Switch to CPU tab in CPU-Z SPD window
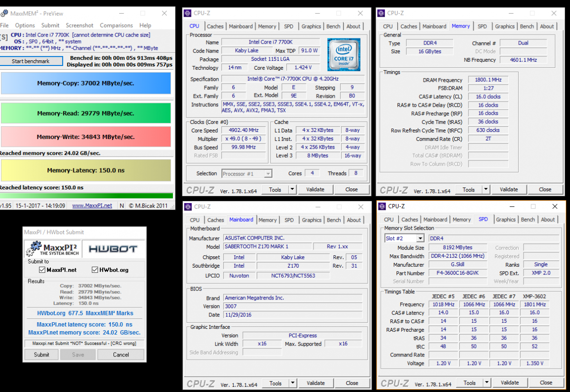Screen dimensions: 570x392 pyautogui.click(x=389, y=220)
